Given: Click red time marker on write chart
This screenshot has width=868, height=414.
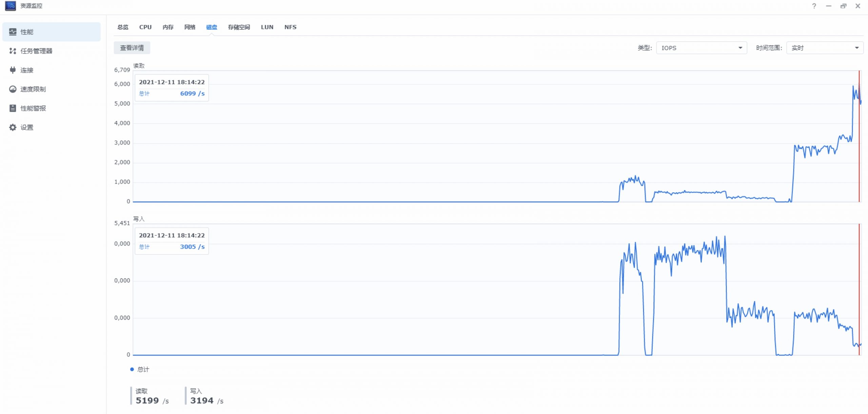Looking at the screenshot, I should click(x=859, y=289).
